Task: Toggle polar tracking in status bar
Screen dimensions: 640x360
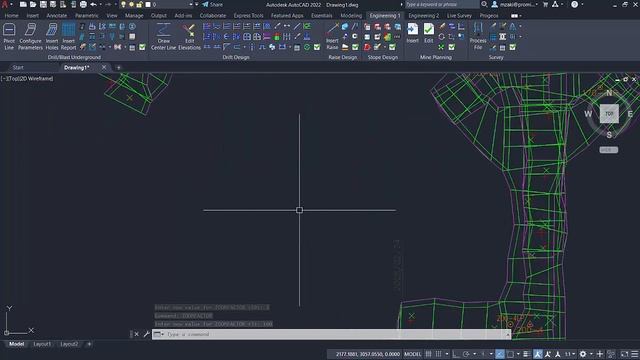Action: 466,354
